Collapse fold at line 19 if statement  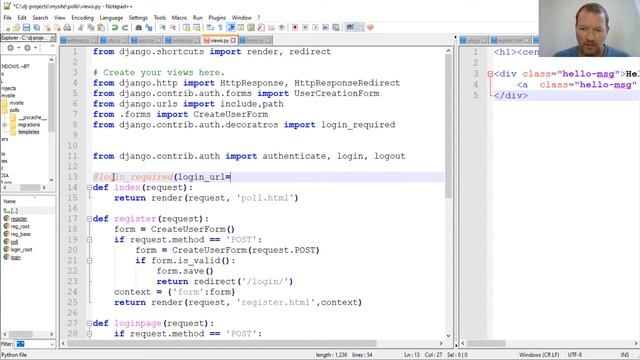(89, 240)
